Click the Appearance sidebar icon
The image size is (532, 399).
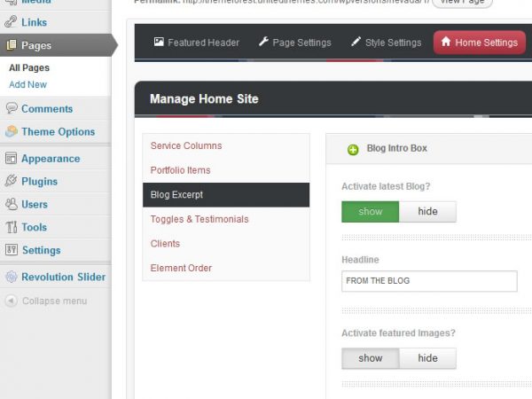(x=12, y=159)
